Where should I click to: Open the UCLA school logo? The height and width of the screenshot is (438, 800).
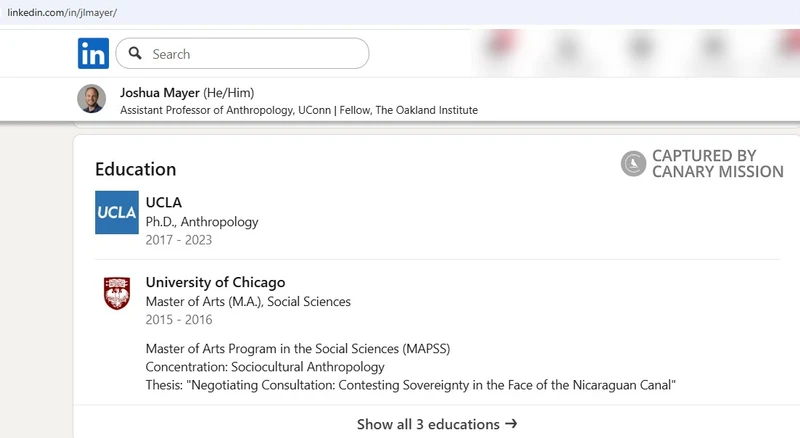[117, 212]
